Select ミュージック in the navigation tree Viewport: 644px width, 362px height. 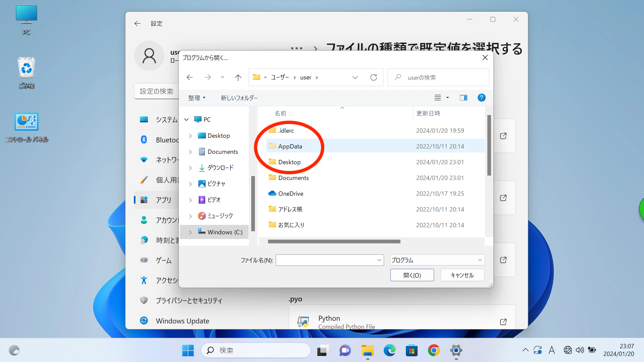coord(220,216)
